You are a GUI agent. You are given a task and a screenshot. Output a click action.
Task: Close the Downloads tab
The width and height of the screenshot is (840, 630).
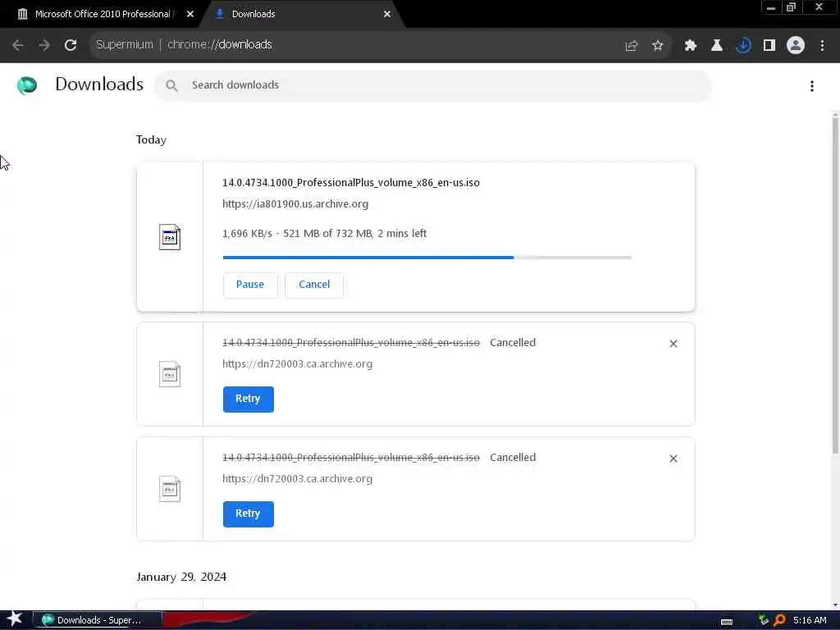click(387, 15)
